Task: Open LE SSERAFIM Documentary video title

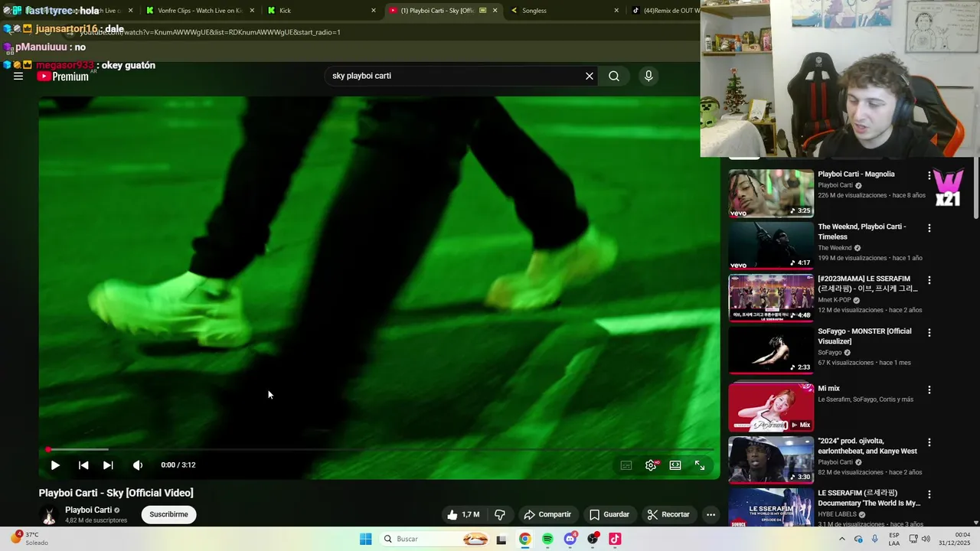Action: [x=869, y=498]
